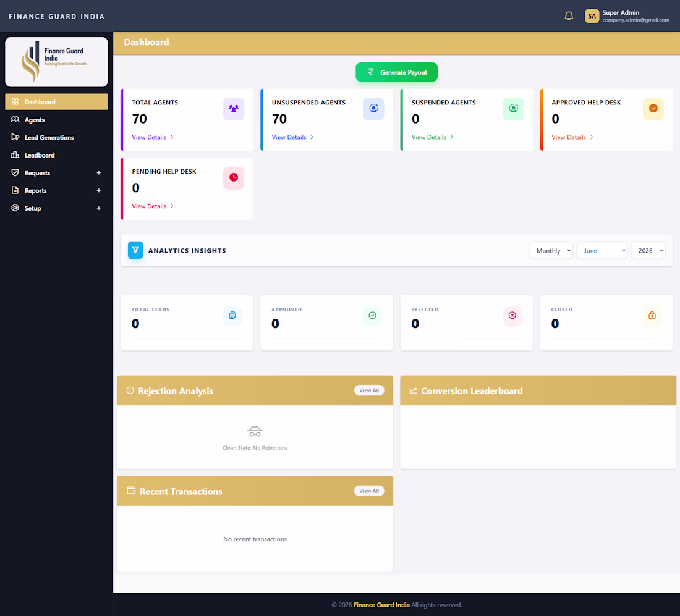Click the Approved Help Desk check icon

(x=653, y=109)
